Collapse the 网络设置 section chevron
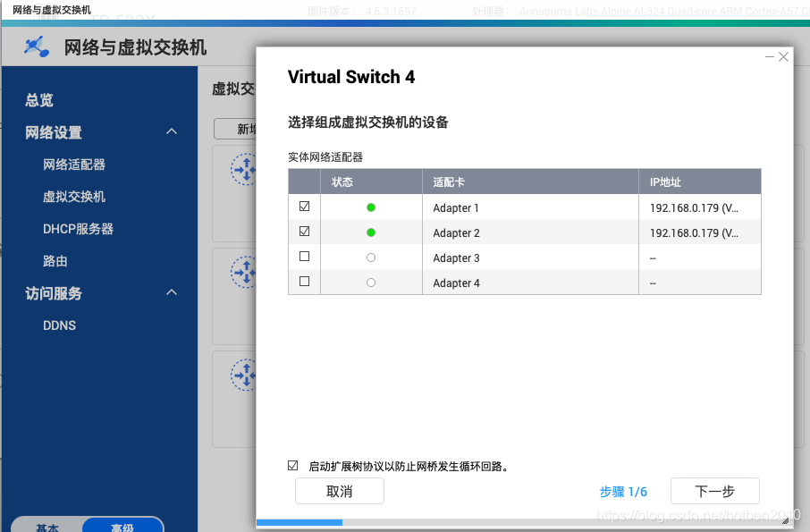 (x=172, y=131)
